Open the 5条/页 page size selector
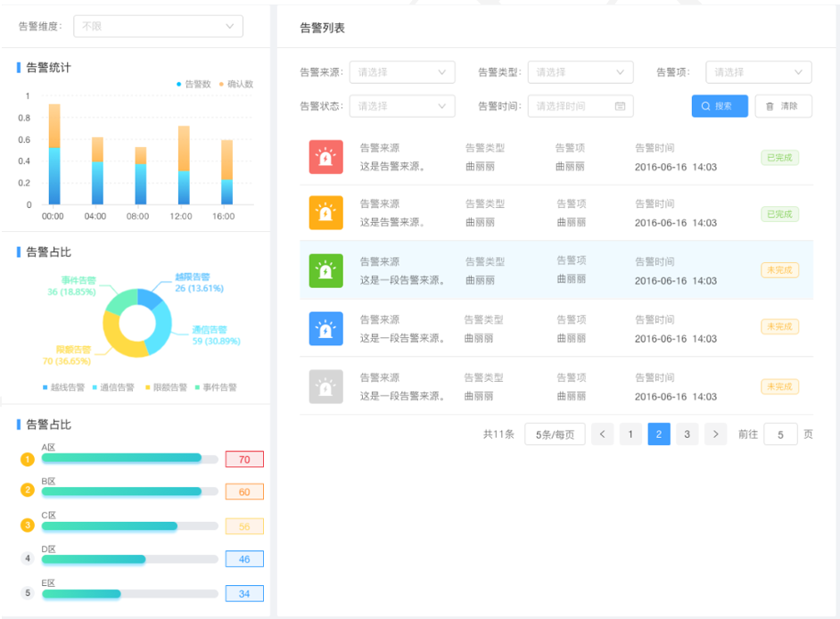Image resolution: width=840 pixels, height=619 pixels. pos(555,434)
